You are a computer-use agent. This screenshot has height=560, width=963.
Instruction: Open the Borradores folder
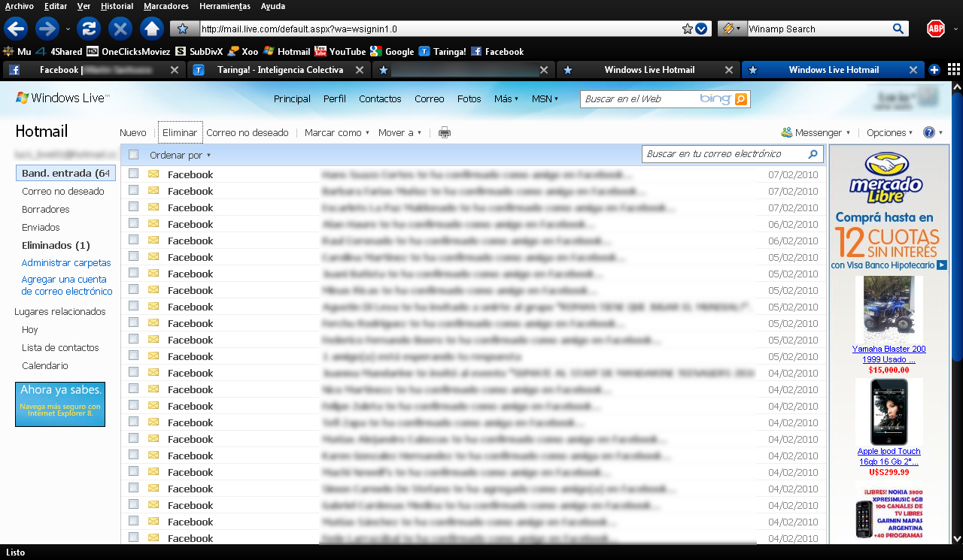pyautogui.click(x=46, y=210)
